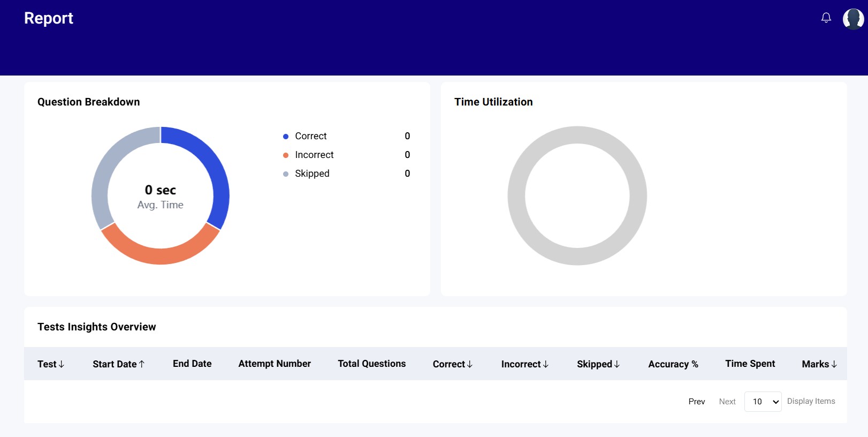Click the Accuracy % column header

tap(673, 364)
